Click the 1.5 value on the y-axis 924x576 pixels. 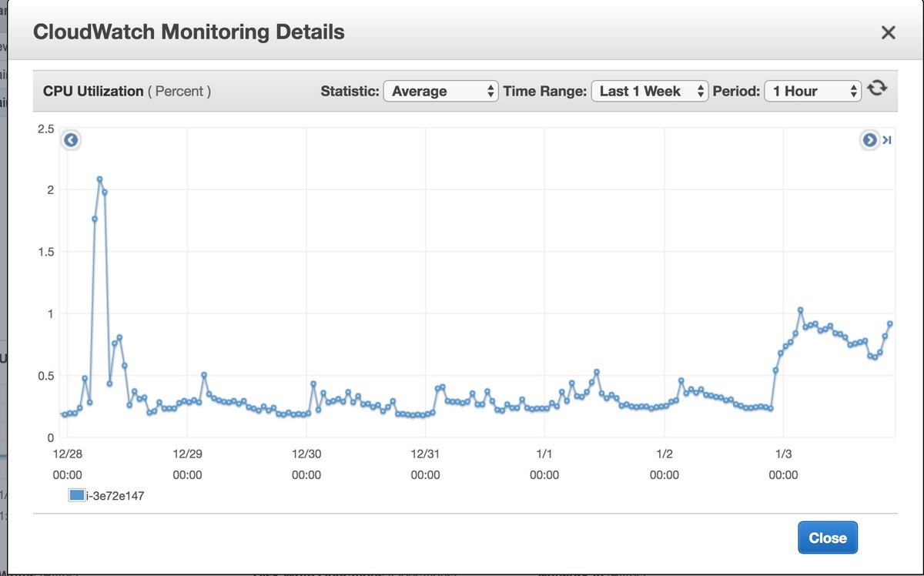pos(45,253)
